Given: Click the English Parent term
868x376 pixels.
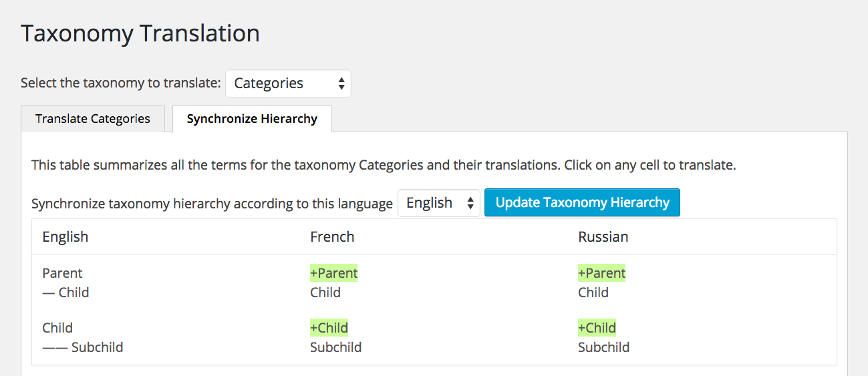Looking at the screenshot, I should tap(62, 273).
